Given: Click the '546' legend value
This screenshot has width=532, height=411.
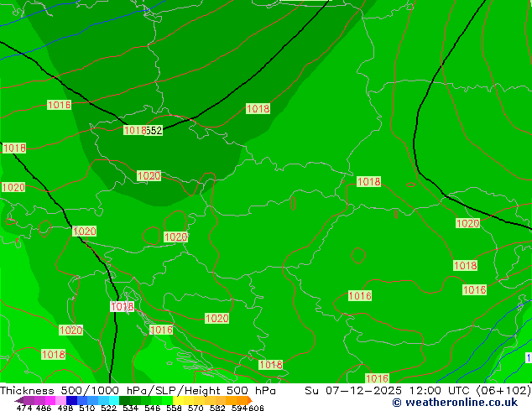Looking at the screenshot, I should click(x=152, y=408).
